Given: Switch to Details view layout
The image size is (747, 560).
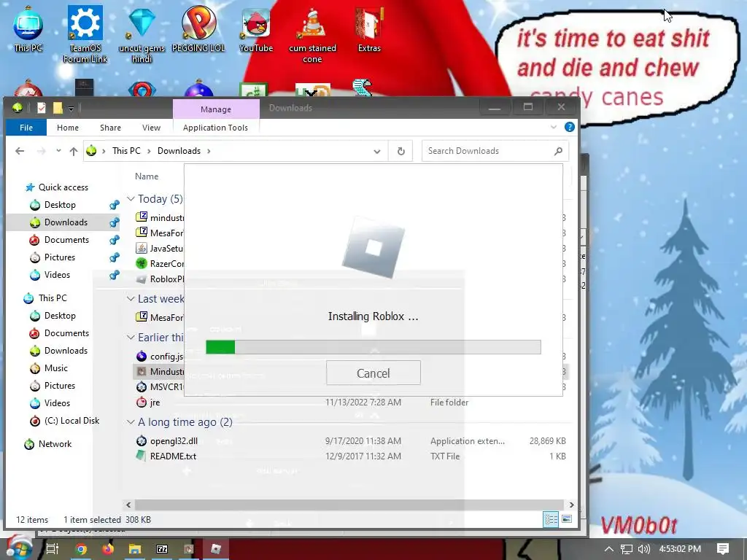Looking at the screenshot, I should 551,519.
